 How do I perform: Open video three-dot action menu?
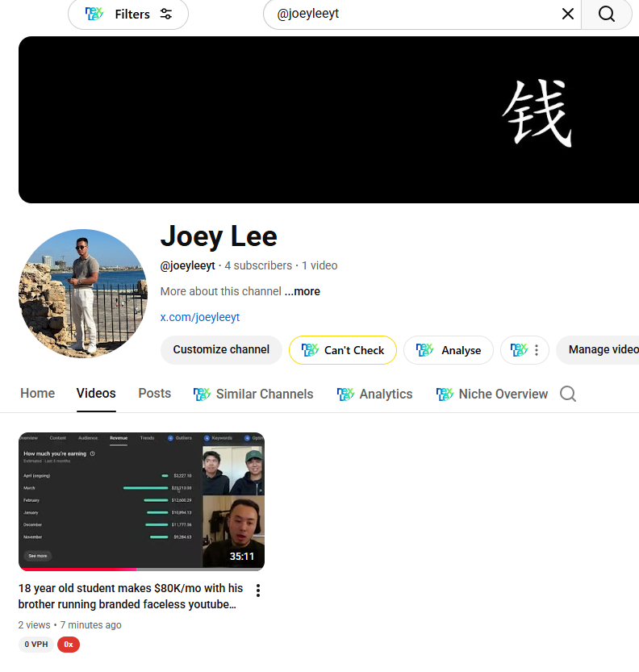(258, 591)
